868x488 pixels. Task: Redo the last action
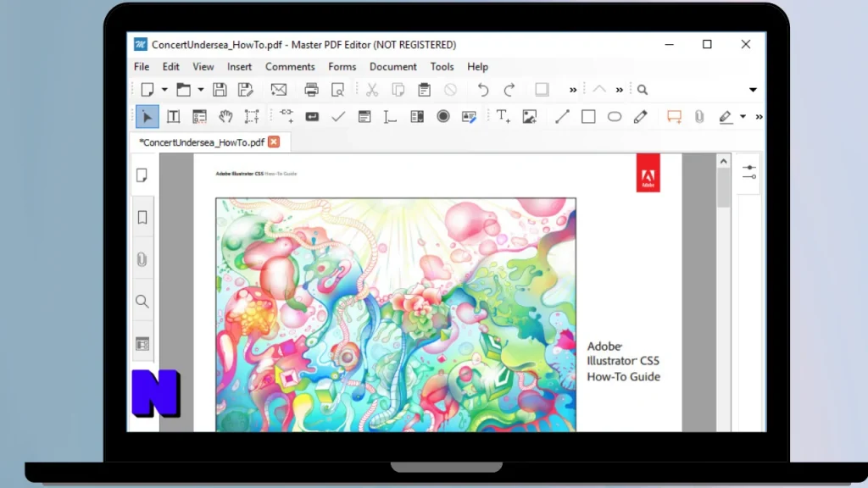pos(509,90)
